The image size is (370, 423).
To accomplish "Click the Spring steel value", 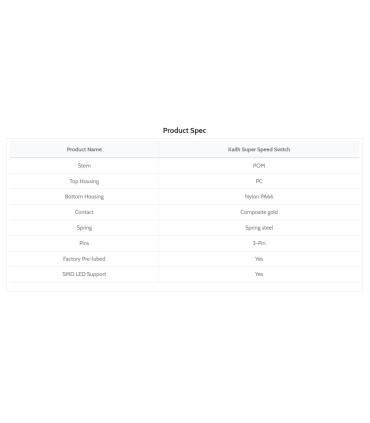I will point(259,228).
